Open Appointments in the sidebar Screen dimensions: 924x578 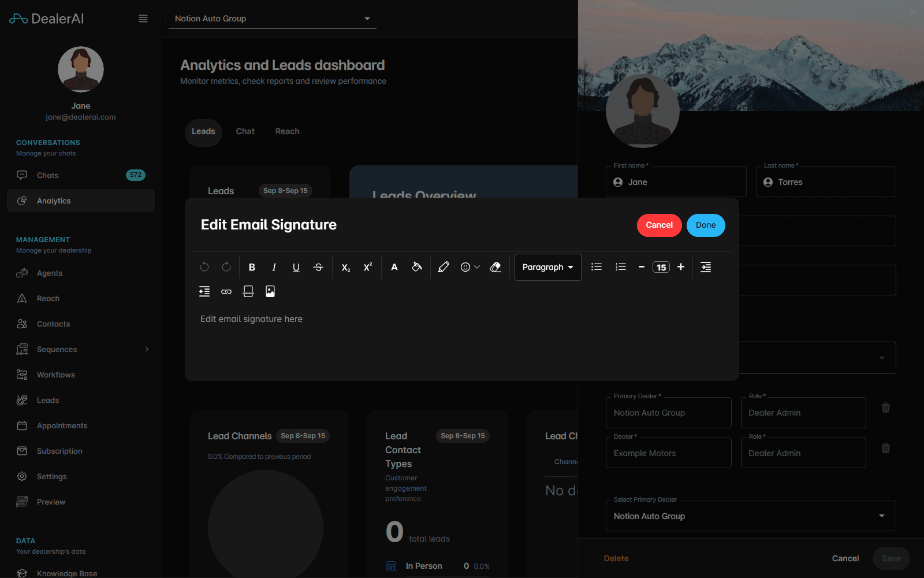pyautogui.click(x=81, y=425)
